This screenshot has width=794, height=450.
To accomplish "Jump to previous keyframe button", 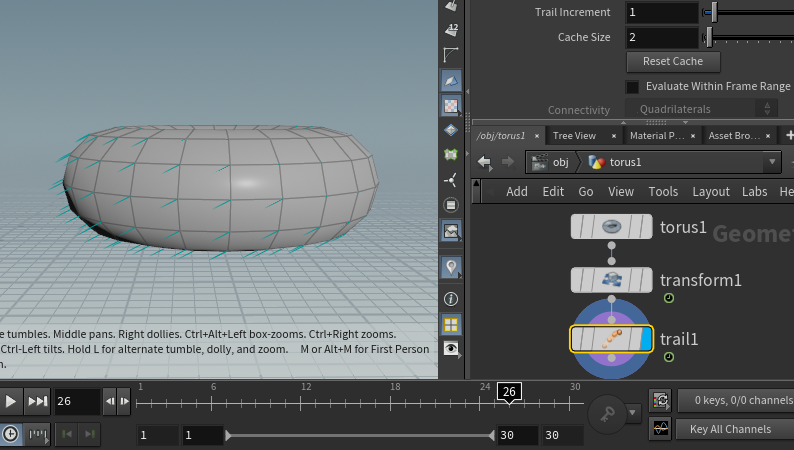I will click(x=66, y=434).
